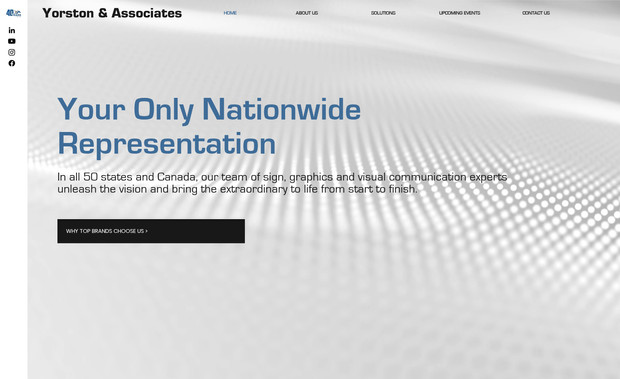Open the Solutions menu item
Image resolution: width=620 pixels, height=379 pixels.
tap(383, 13)
